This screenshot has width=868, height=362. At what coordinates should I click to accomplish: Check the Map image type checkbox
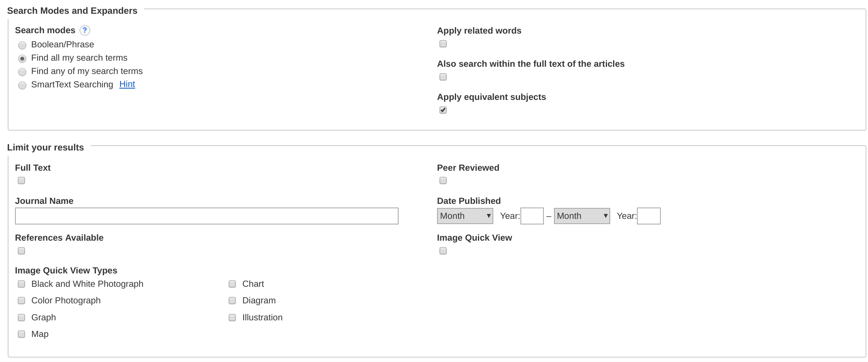21,334
